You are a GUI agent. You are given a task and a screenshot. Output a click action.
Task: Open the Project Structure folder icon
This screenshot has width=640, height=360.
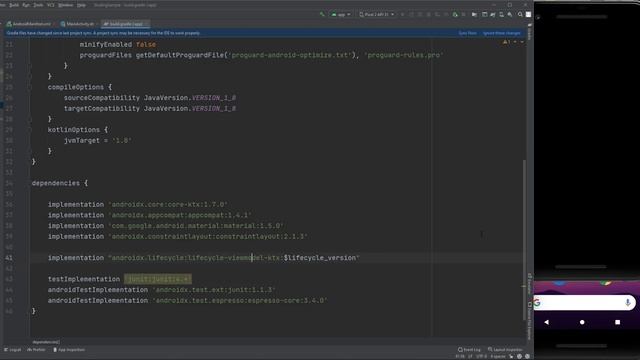tap(474, 14)
